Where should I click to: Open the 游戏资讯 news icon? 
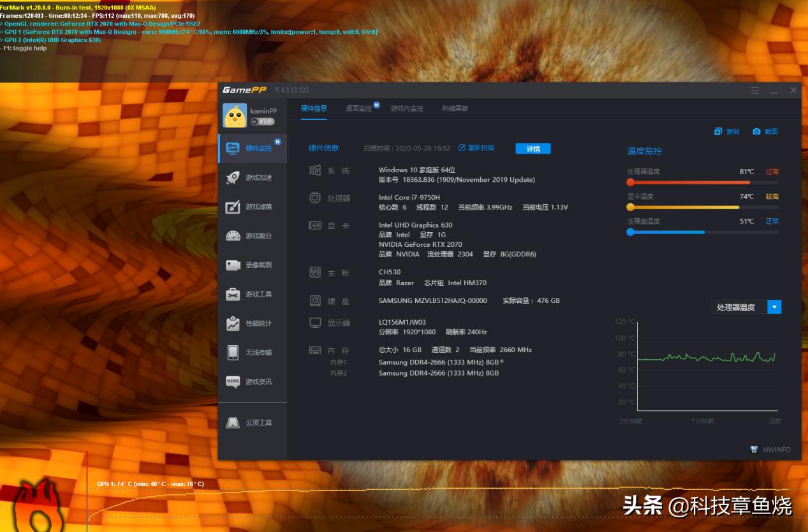tap(233, 381)
